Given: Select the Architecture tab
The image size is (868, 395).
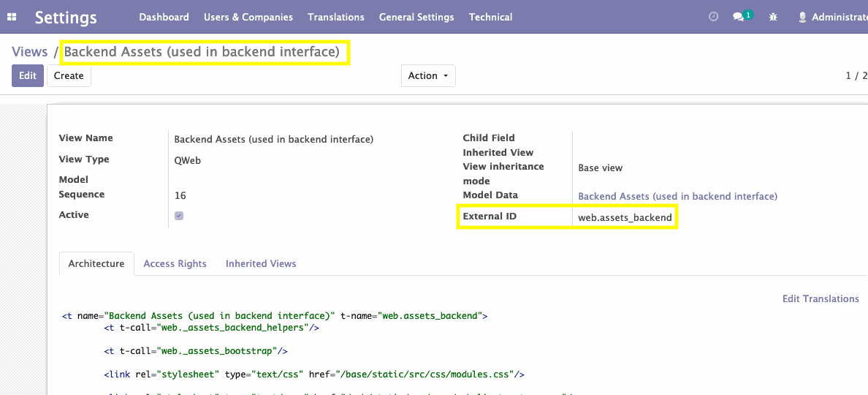Looking at the screenshot, I should coord(96,263).
